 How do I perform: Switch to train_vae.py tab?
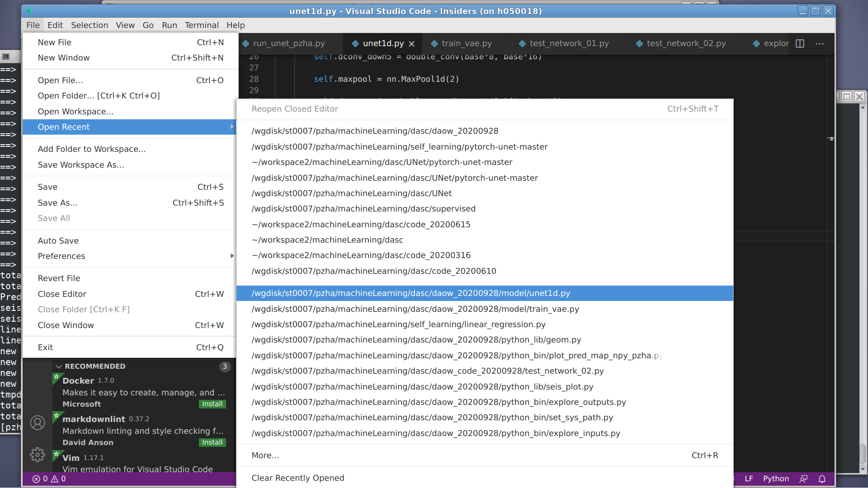[x=466, y=43]
